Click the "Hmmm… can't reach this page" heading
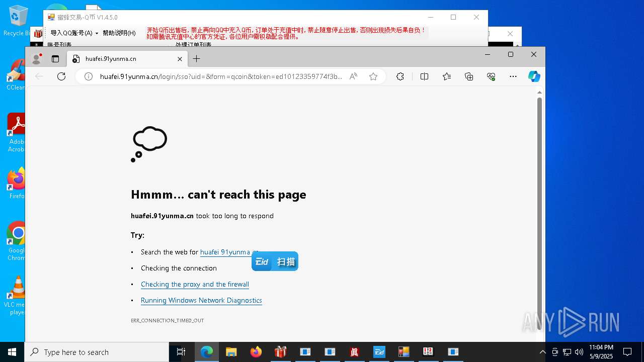This screenshot has height=362, width=644. point(218,195)
